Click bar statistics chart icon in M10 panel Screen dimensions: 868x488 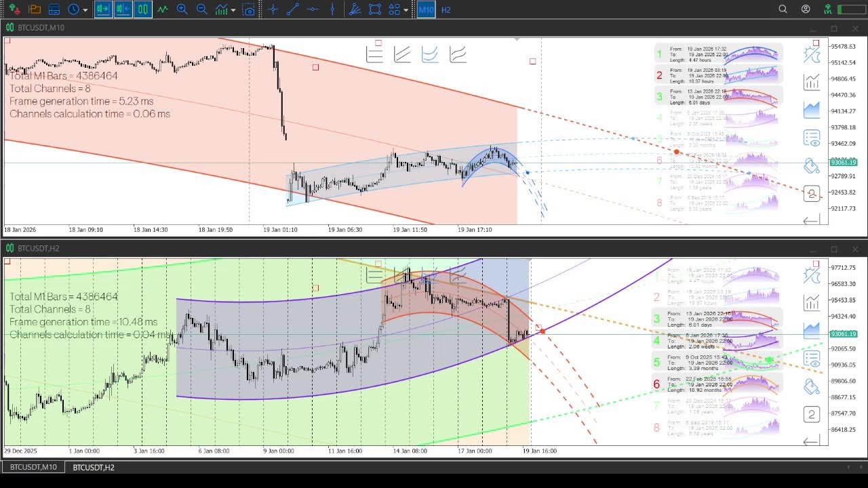pyautogui.click(x=812, y=82)
